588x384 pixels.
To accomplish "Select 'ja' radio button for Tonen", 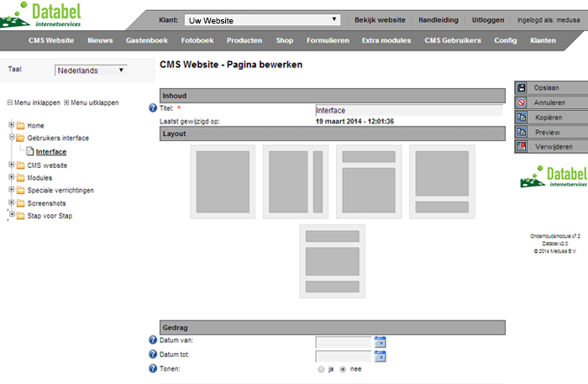I will point(321,370).
